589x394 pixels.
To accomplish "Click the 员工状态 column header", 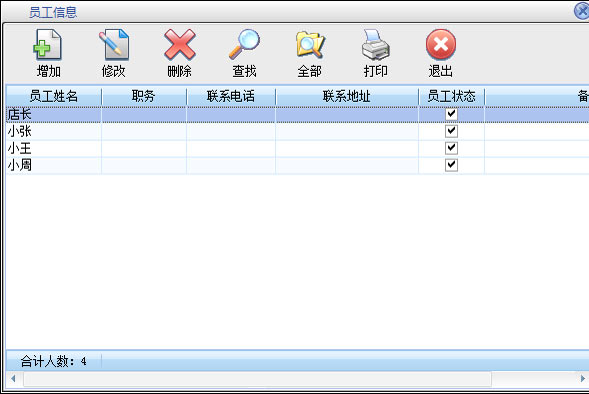I will point(452,97).
